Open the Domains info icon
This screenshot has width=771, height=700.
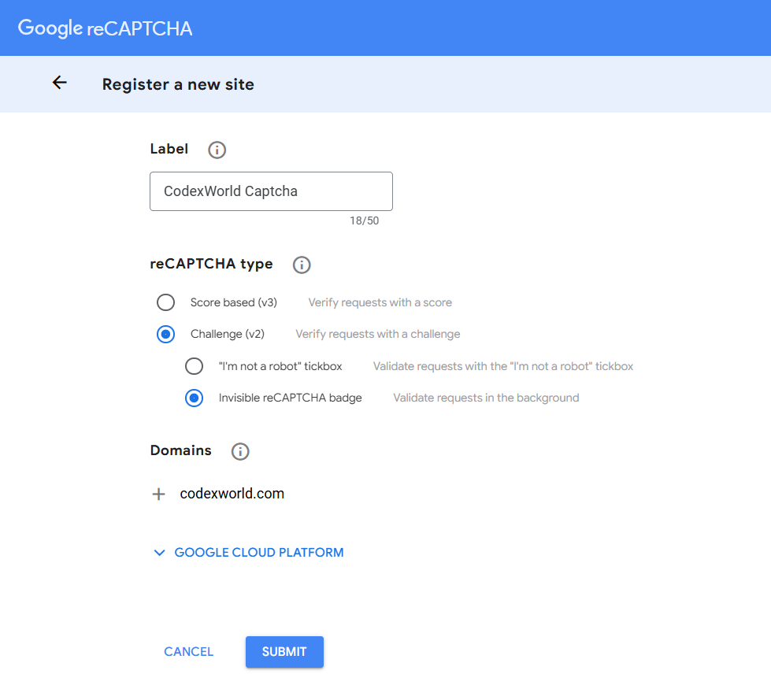(x=240, y=451)
